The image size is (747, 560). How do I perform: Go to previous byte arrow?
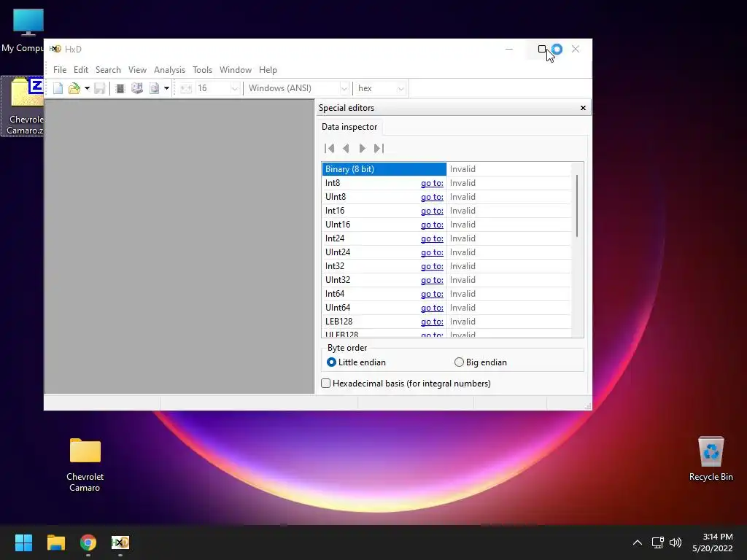(x=346, y=149)
